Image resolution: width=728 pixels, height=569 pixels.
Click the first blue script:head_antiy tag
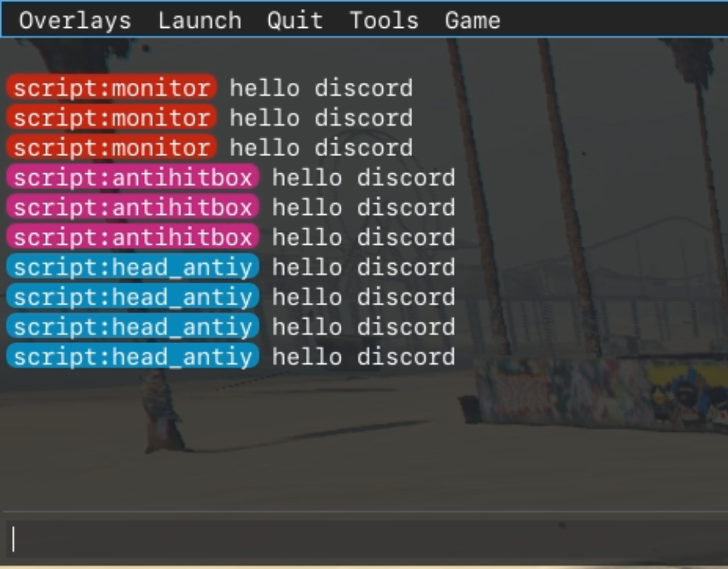(133, 267)
